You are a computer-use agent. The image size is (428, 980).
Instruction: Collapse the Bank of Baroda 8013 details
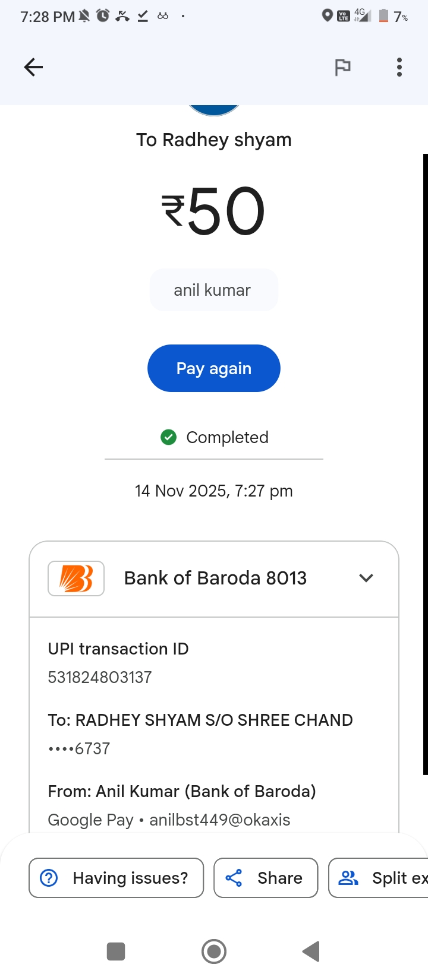tap(366, 578)
